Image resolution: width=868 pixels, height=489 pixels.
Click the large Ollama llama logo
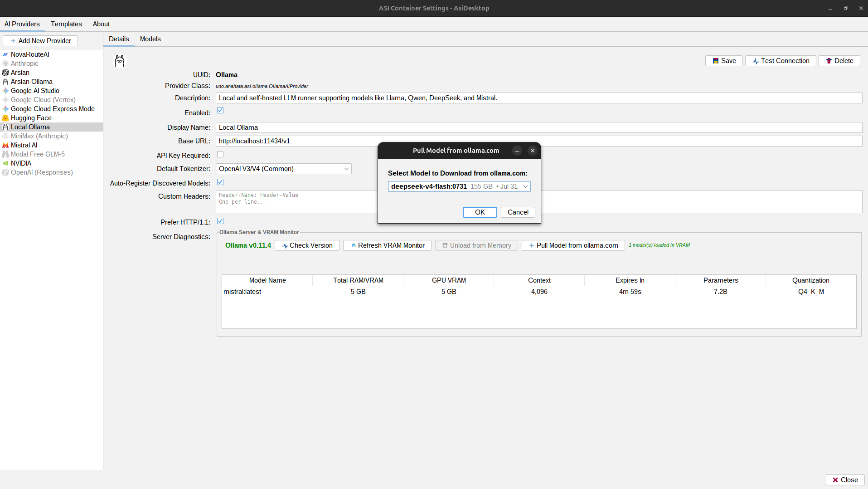(x=120, y=61)
